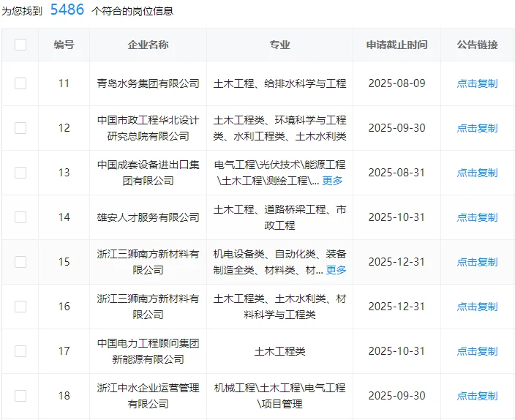Viewport: 515px width, 420px height.
Task: Click major 机械工程\土木工程\电气工程\项目管理
Action: [280, 396]
